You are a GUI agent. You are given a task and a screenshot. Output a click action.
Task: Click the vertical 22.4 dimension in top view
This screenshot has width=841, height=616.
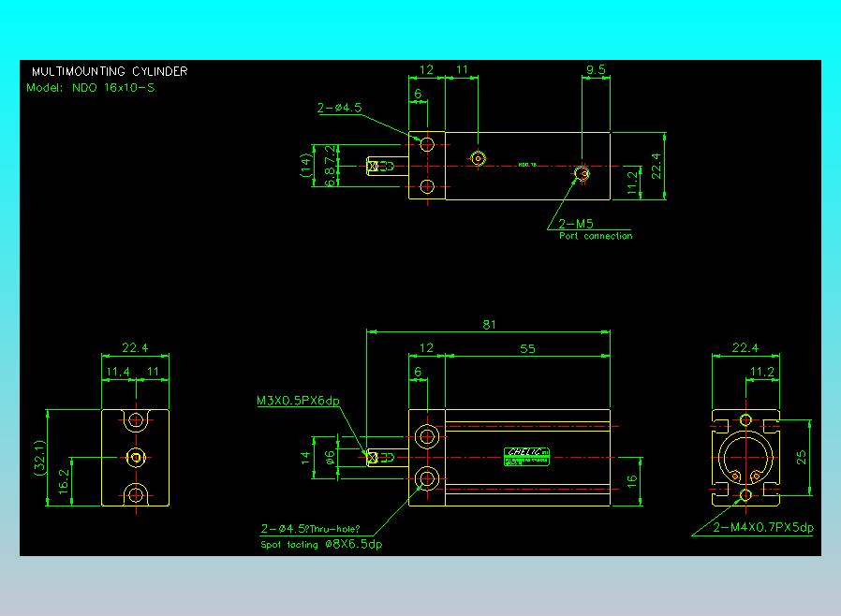click(x=656, y=166)
